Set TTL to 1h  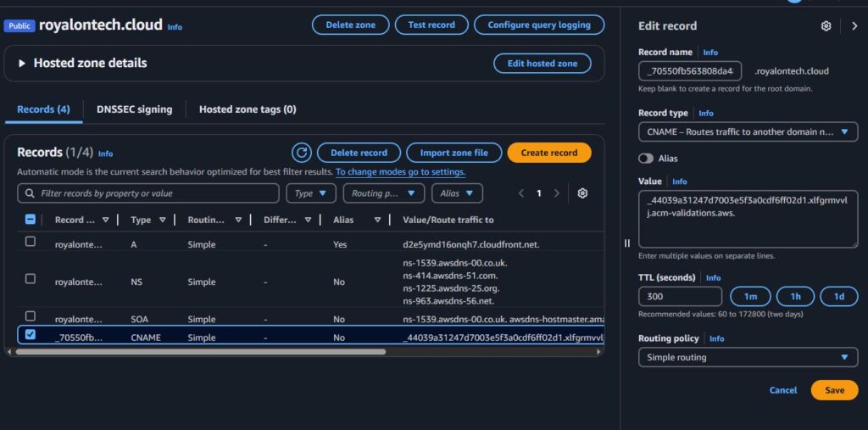[795, 297]
